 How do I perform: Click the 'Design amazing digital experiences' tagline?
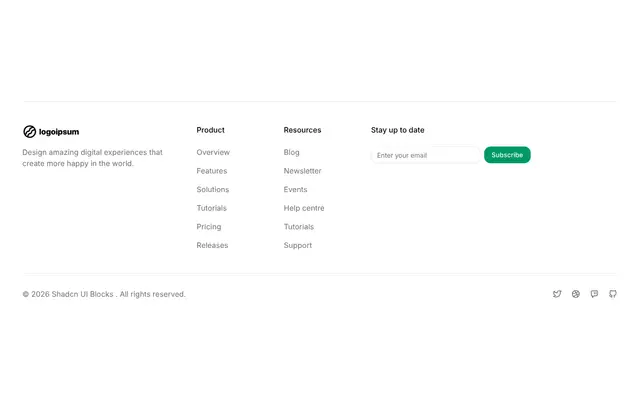[92, 158]
